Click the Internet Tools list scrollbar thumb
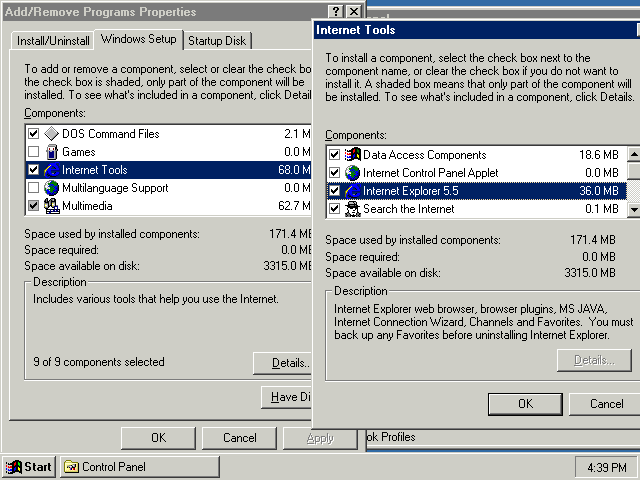Viewport: 640px width, 480px height. pos(634,170)
